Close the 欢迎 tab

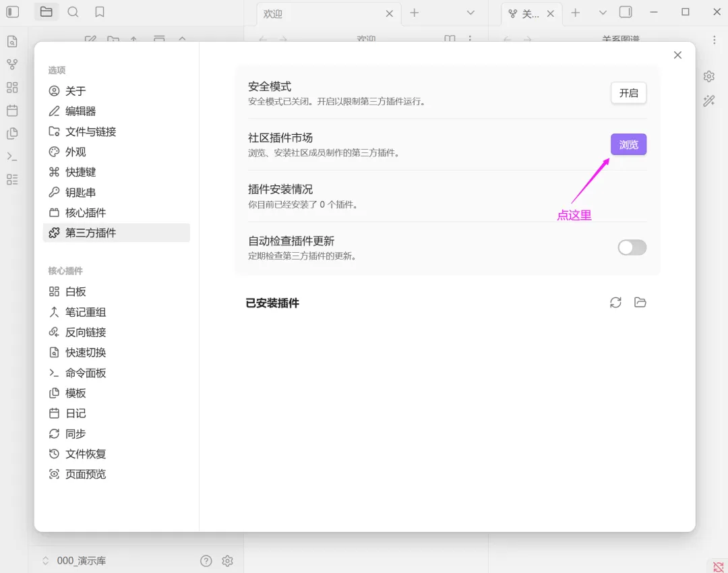(x=390, y=14)
